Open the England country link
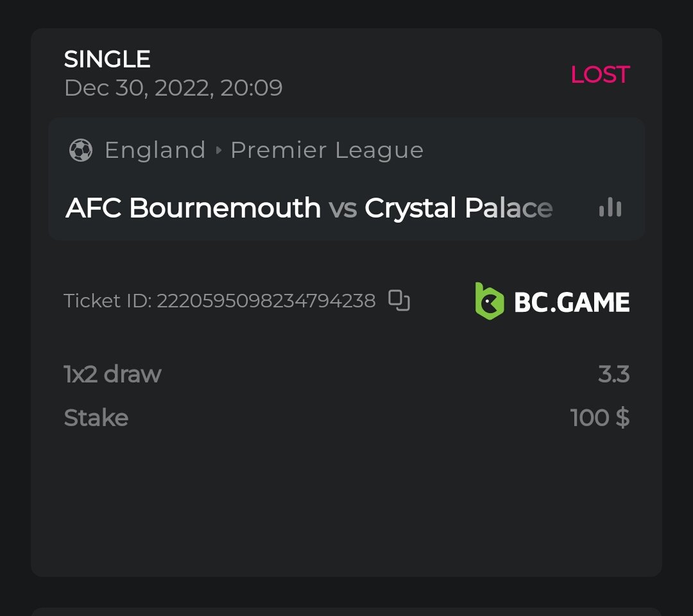 pos(155,151)
